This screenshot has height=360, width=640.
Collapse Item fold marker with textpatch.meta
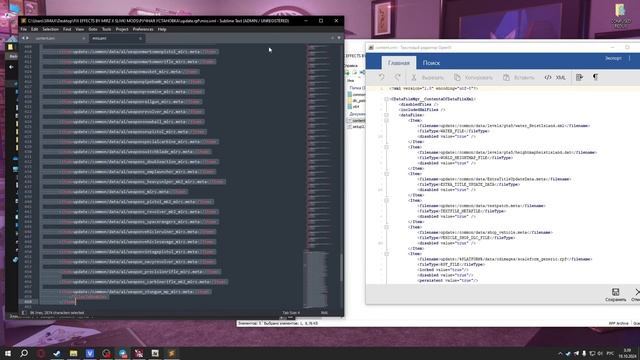coord(386,200)
